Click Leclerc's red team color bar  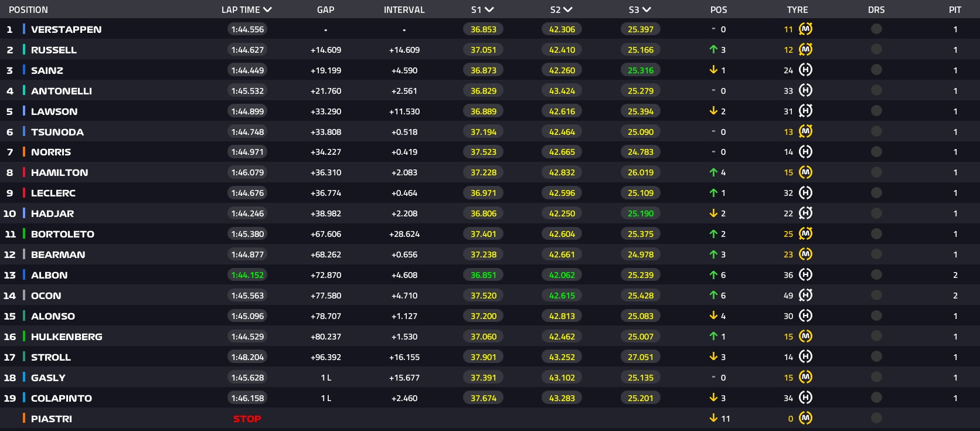coord(24,193)
